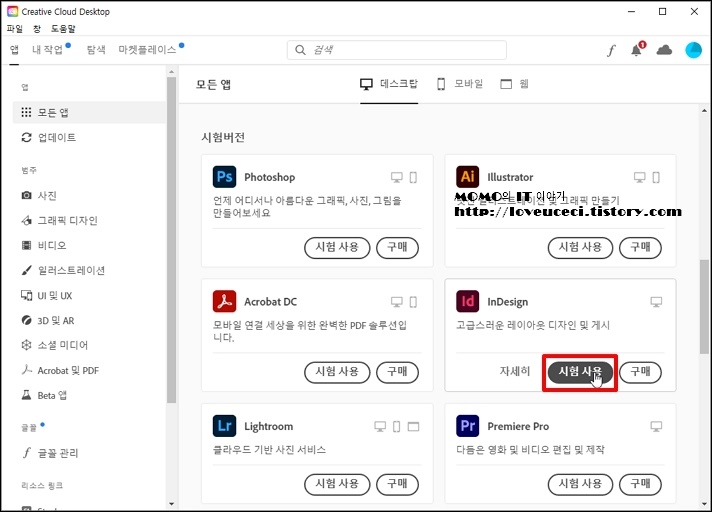Open the 창 menu
Image resolution: width=712 pixels, height=512 pixels.
point(37,29)
